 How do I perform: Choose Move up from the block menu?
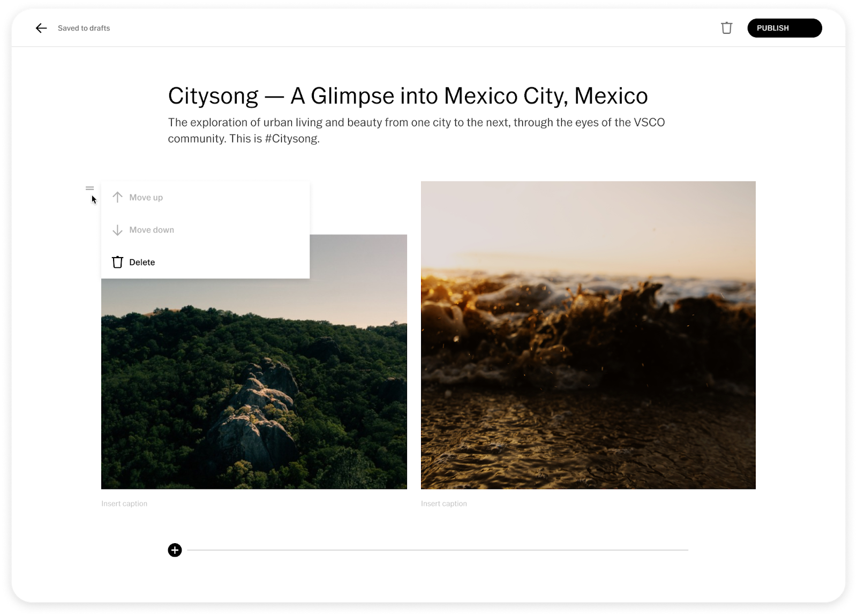coord(205,198)
